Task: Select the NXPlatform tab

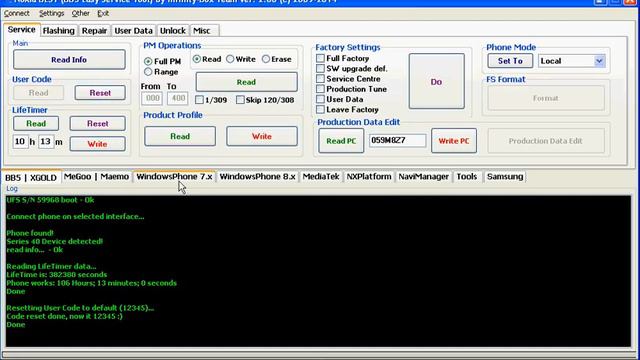Action: click(369, 177)
